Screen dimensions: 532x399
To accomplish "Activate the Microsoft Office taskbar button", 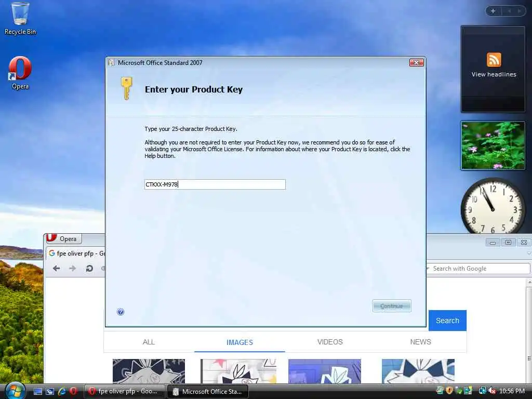I will point(208,391).
